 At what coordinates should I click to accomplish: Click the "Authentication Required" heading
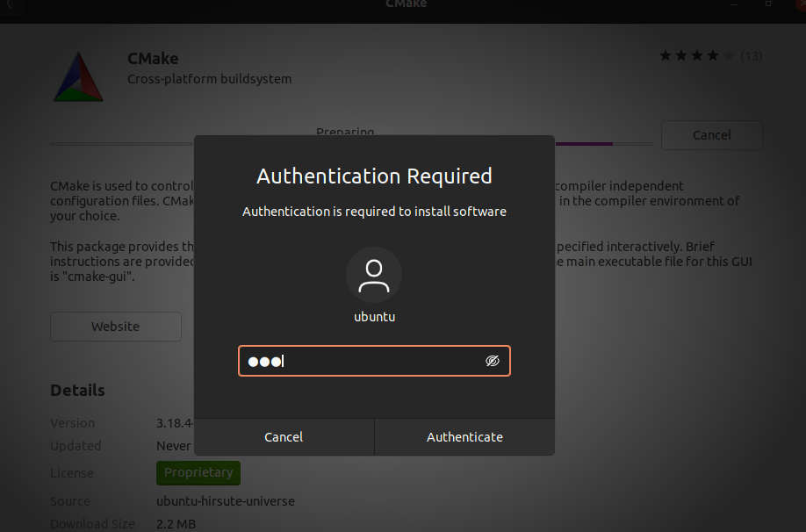tap(374, 176)
